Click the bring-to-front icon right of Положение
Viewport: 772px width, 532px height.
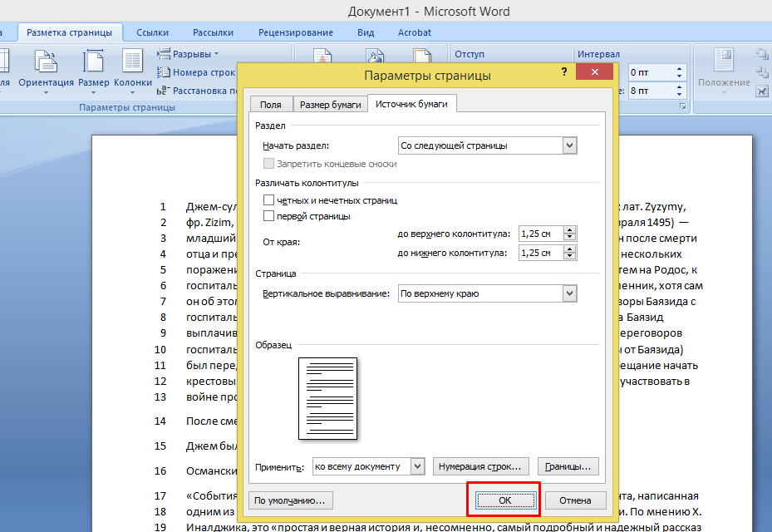762,54
